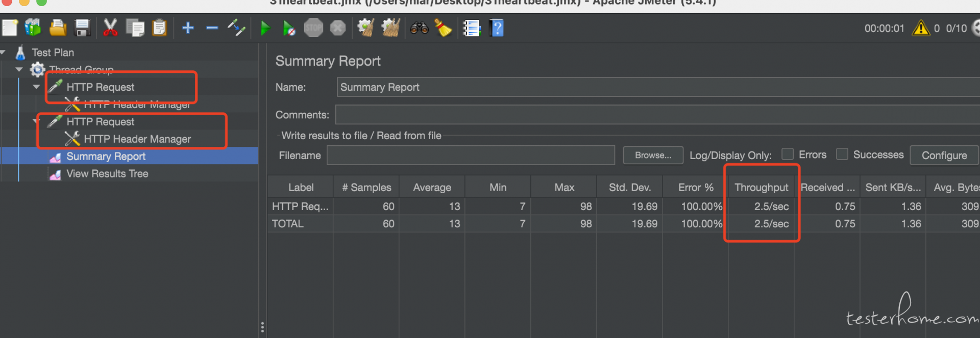
Task: Click the Toggle enable/disable icon
Action: coord(236,28)
